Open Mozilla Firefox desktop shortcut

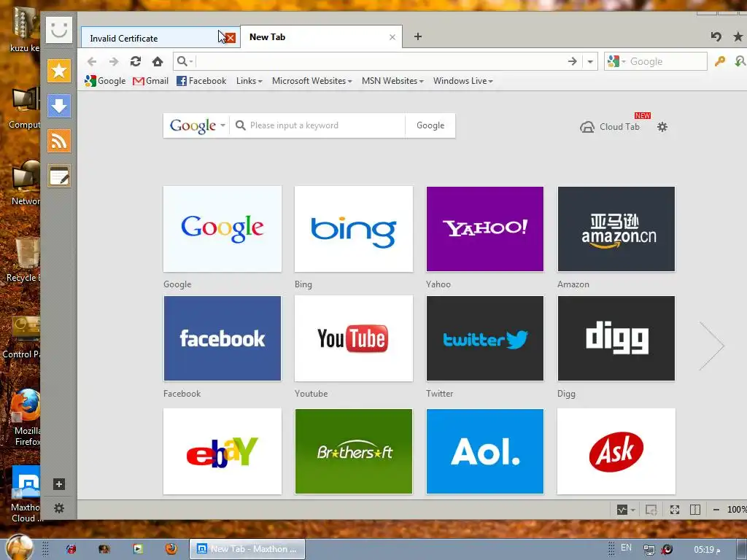click(26, 418)
